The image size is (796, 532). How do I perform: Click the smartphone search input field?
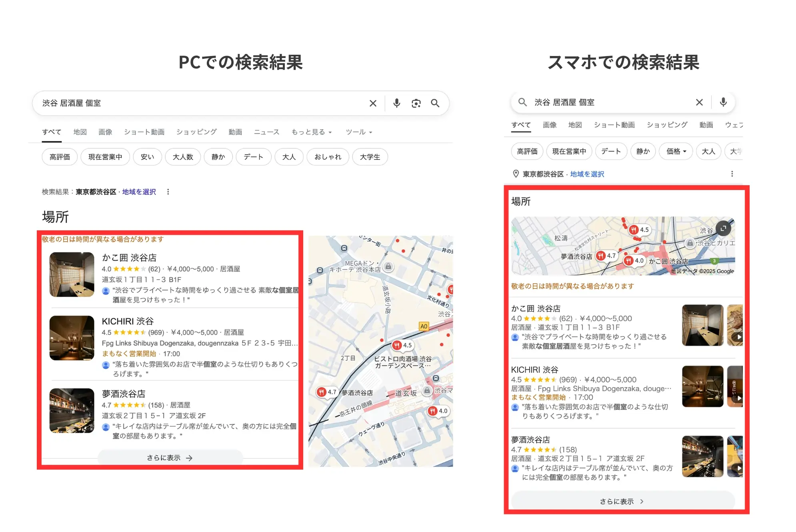[612, 102]
